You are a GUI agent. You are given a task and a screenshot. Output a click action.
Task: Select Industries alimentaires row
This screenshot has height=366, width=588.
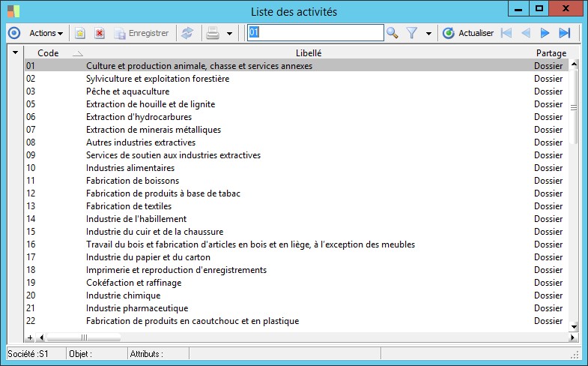[297, 168]
